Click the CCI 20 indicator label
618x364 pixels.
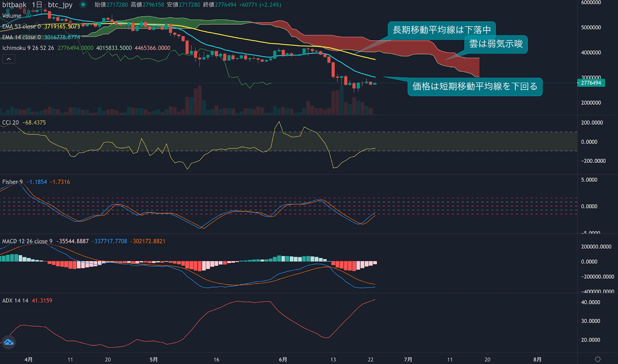[10, 123]
